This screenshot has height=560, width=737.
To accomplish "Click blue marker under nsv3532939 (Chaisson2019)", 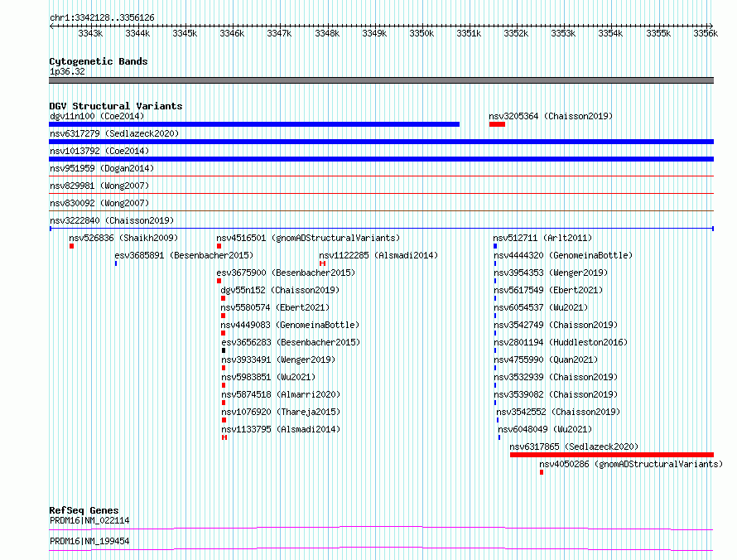I will [495, 385].
